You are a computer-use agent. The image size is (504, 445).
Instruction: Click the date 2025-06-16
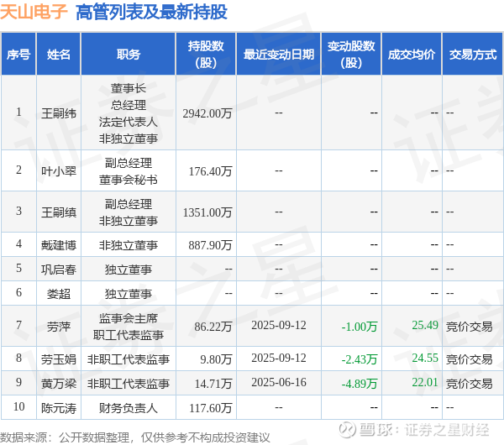pos(279,383)
